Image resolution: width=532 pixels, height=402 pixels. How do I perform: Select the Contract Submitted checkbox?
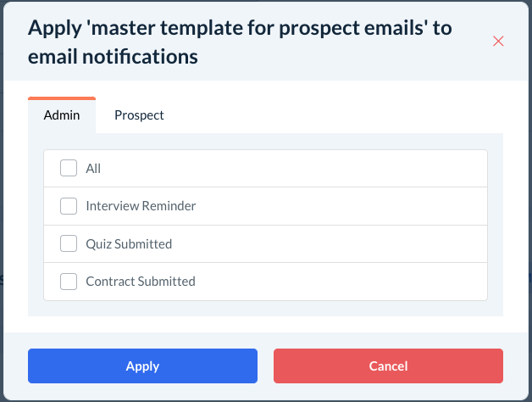(69, 282)
